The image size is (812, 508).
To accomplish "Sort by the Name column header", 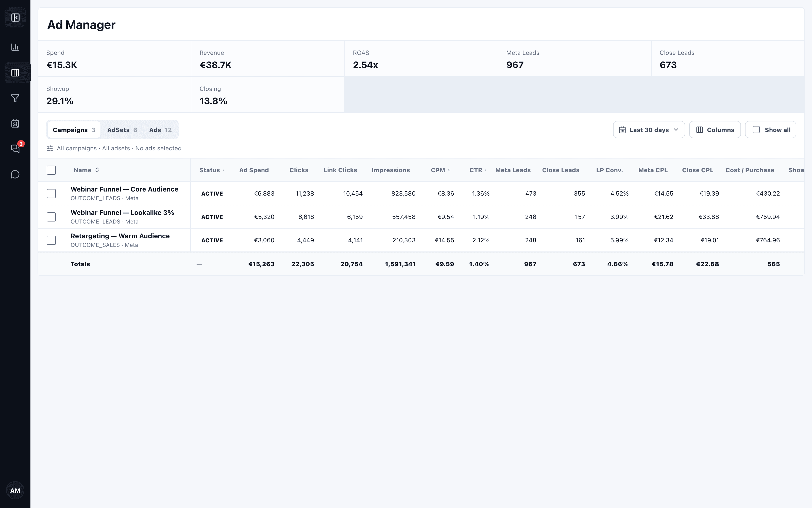I will 86,170.
